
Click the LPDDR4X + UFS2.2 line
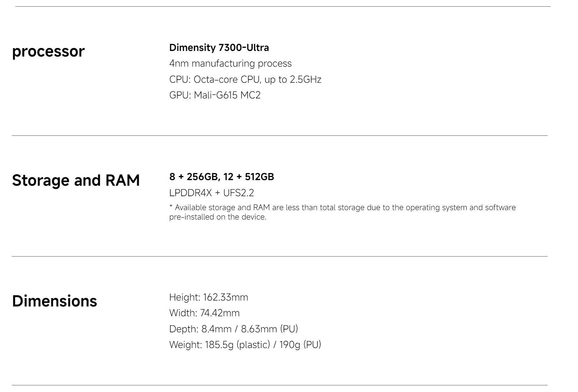211,193
